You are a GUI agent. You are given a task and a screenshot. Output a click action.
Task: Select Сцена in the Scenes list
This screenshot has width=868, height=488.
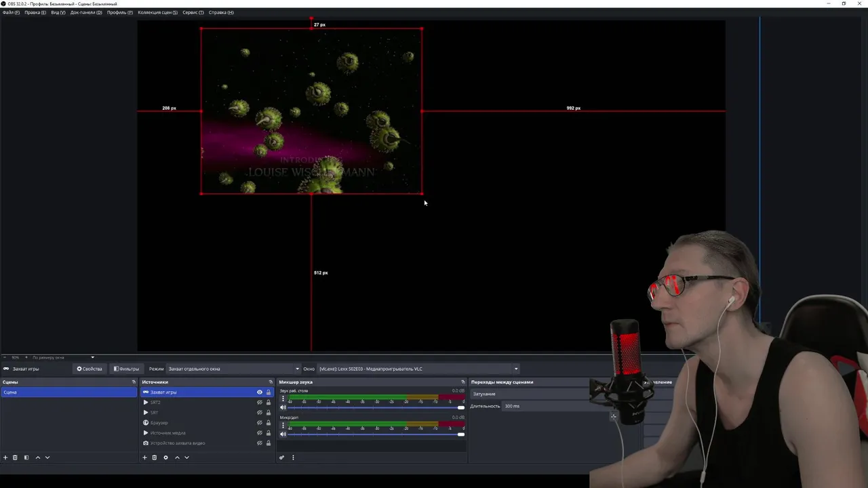pos(68,392)
